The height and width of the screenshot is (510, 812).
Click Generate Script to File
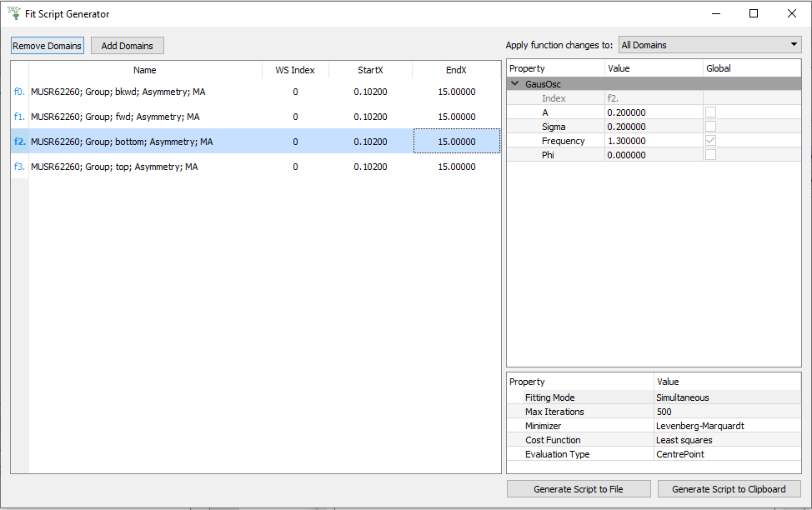point(579,489)
